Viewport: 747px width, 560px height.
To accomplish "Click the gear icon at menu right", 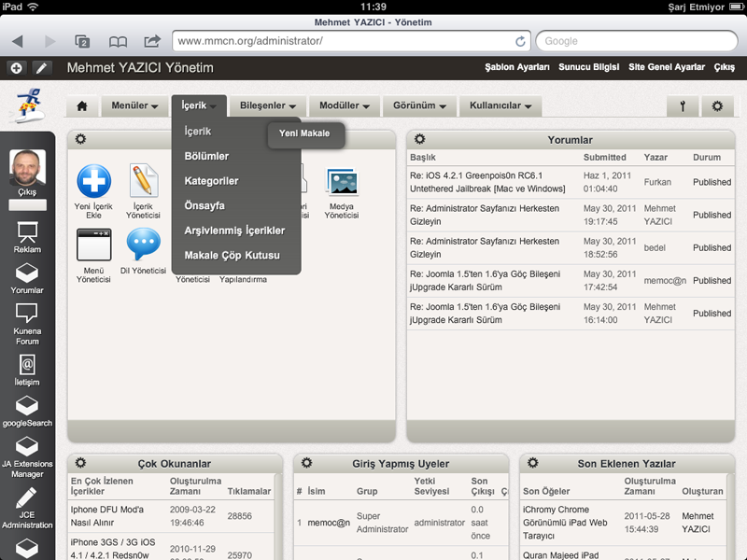I will (717, 105).
